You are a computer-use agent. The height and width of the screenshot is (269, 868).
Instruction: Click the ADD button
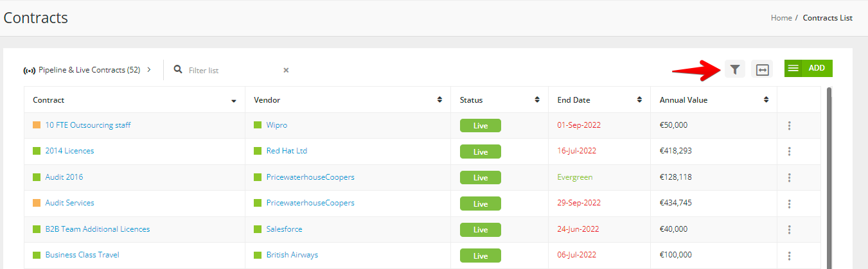[817, 68]
